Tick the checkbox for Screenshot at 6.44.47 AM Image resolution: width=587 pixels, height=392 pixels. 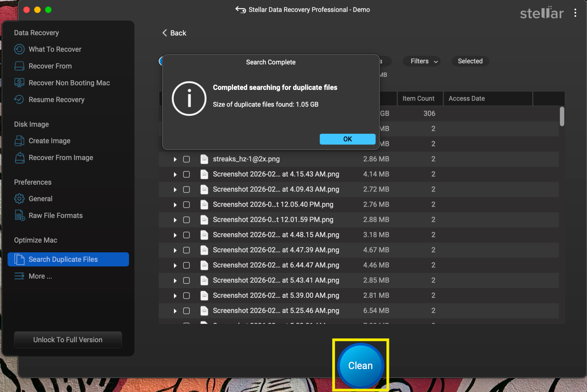(186, 265)
